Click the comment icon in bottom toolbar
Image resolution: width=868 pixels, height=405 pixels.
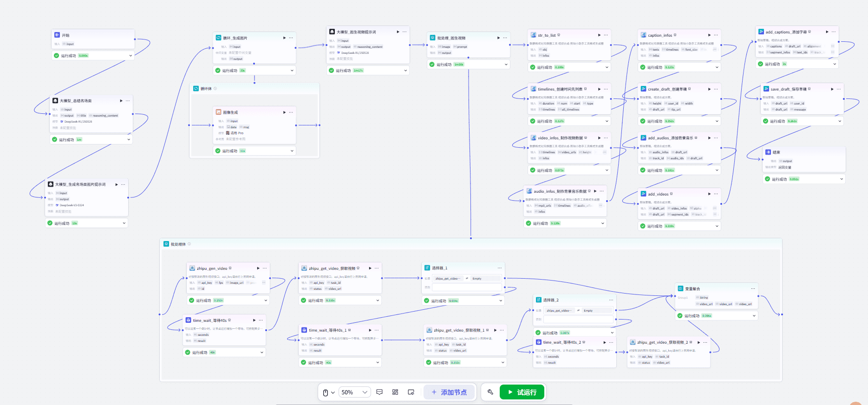pos(379,392)
